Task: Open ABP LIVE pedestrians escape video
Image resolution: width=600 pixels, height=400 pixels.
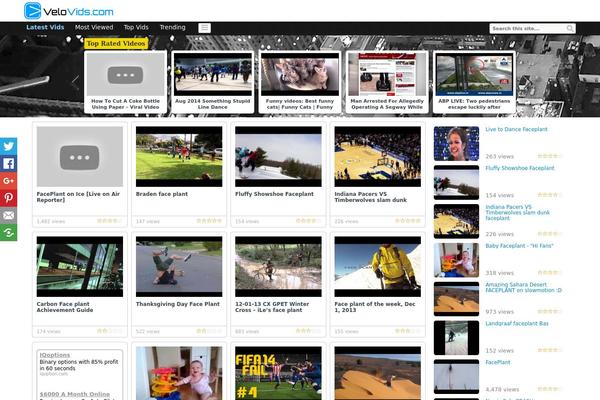Action: click(x=474, y=82)
